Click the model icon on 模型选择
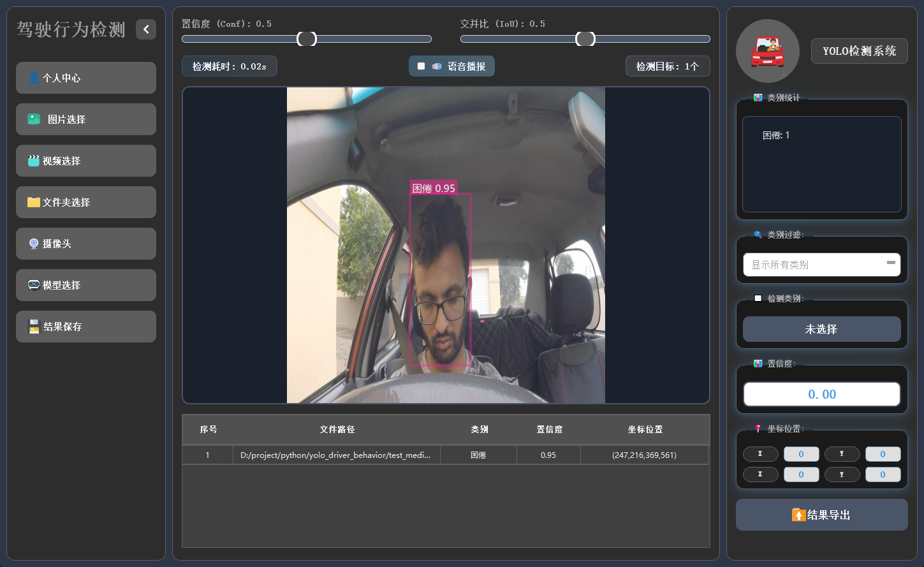Screen dimensions: 924x567 tap(34, 285)
